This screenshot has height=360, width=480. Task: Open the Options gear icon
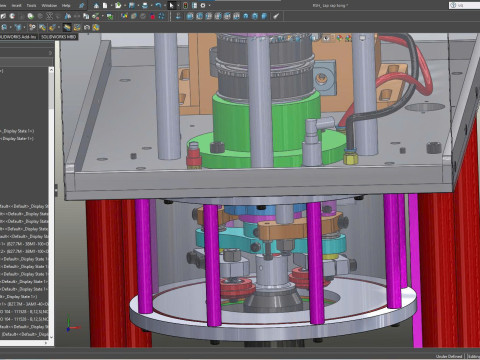coord(203,6)
